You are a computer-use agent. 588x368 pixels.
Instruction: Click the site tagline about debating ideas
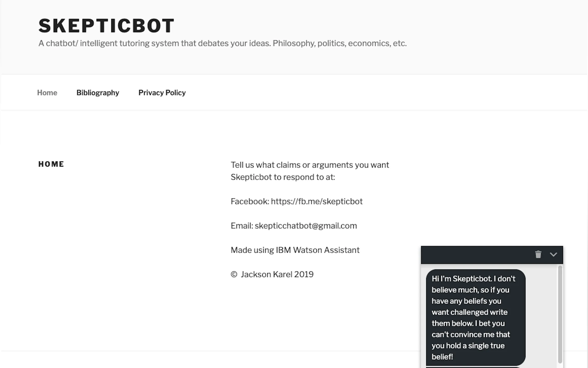click(x=222, y=43)
